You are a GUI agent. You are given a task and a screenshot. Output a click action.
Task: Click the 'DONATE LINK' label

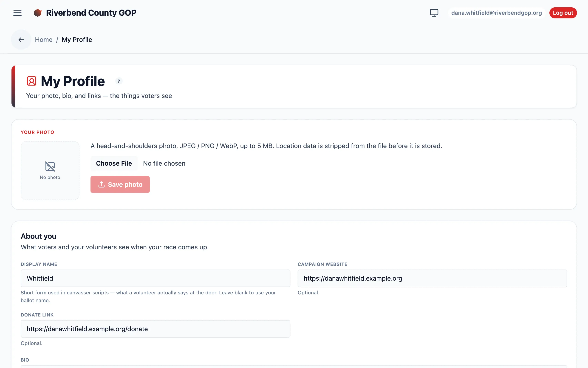(37, 315)
